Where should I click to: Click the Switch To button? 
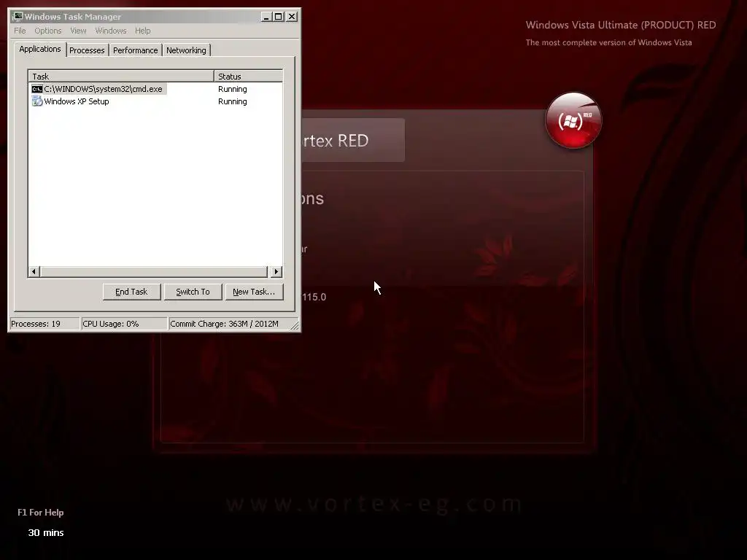[x=193, y=292]
